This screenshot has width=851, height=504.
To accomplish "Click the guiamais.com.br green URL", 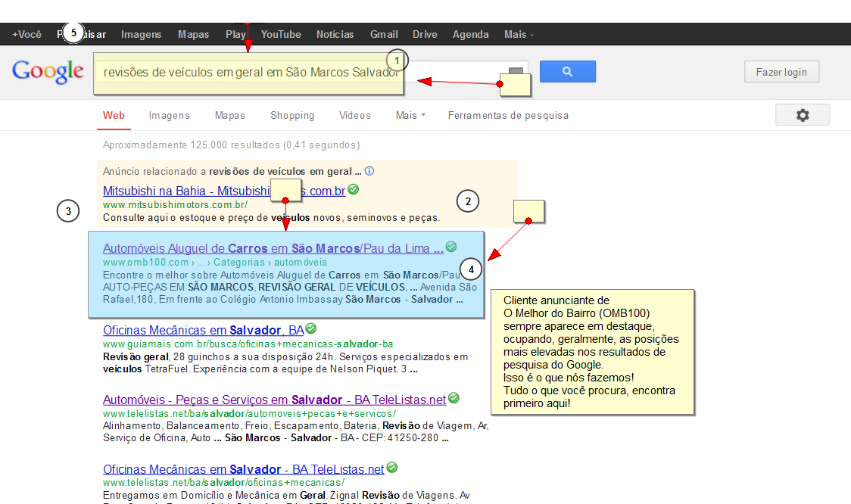I will [x=248, y=344].
